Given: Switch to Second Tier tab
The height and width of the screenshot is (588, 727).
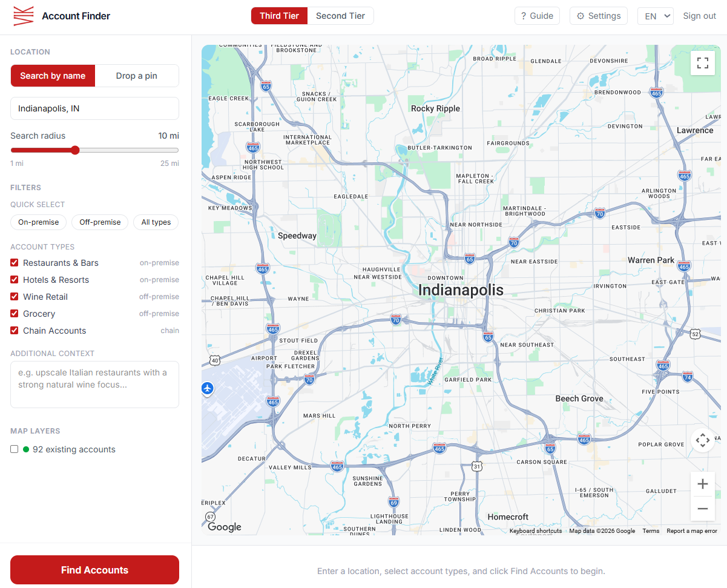Looking at the screenshot, I should tap(340, 16).
